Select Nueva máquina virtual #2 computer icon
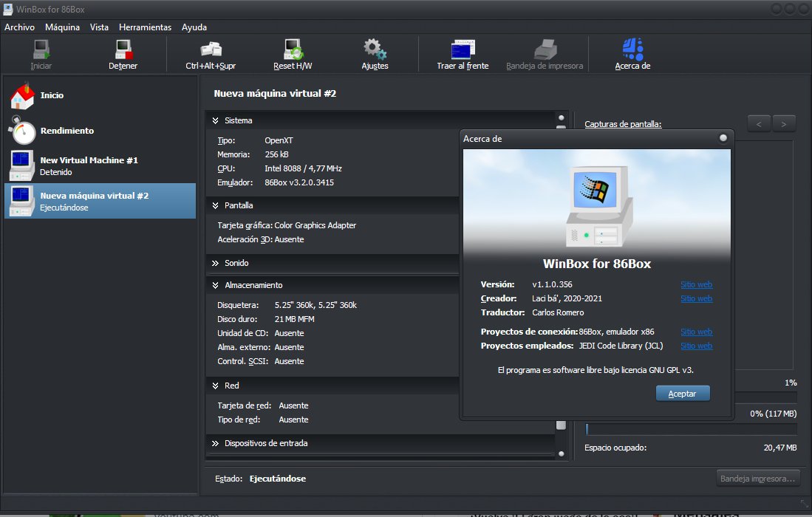 [21, 202]
